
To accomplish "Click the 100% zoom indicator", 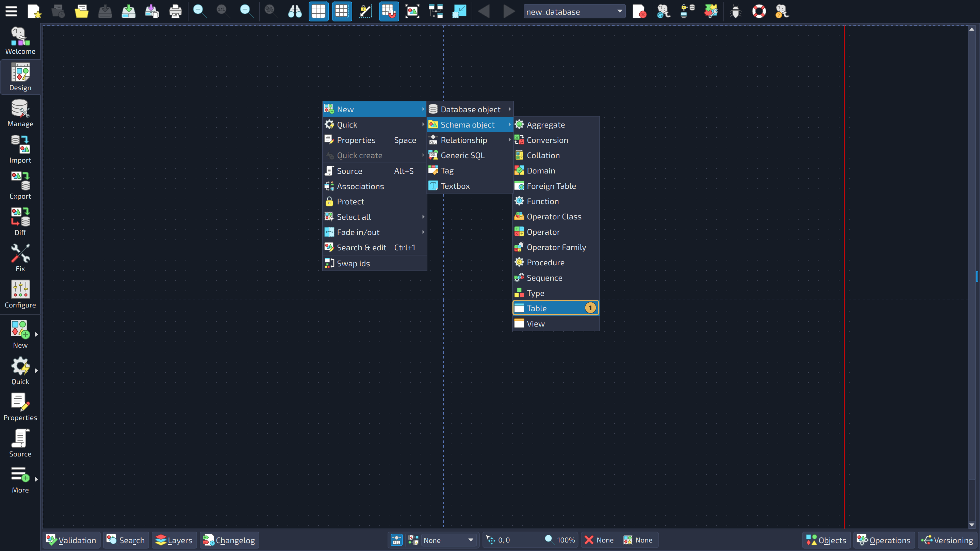I will click(x=560, y=540).
